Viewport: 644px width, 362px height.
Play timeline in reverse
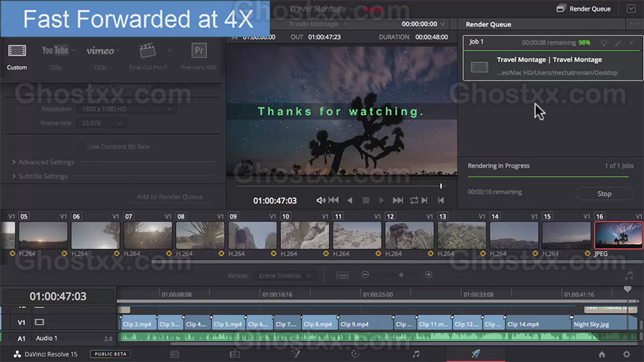[350, 200]
